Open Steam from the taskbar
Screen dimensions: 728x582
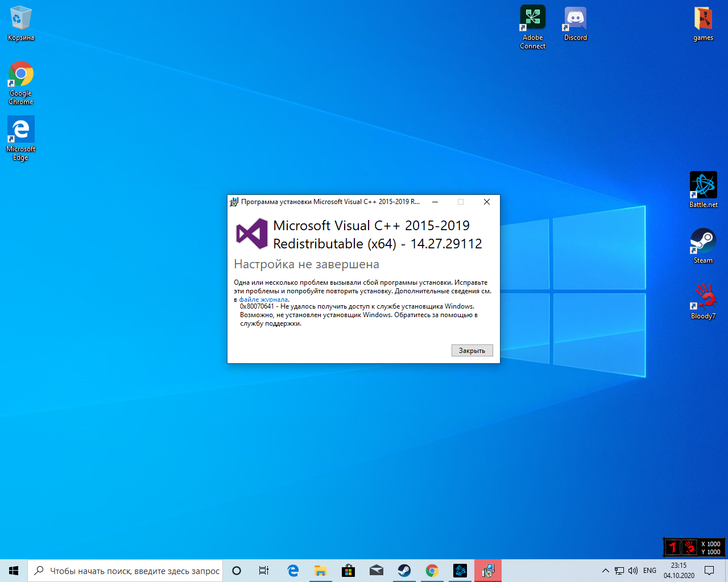click(404, 571)
